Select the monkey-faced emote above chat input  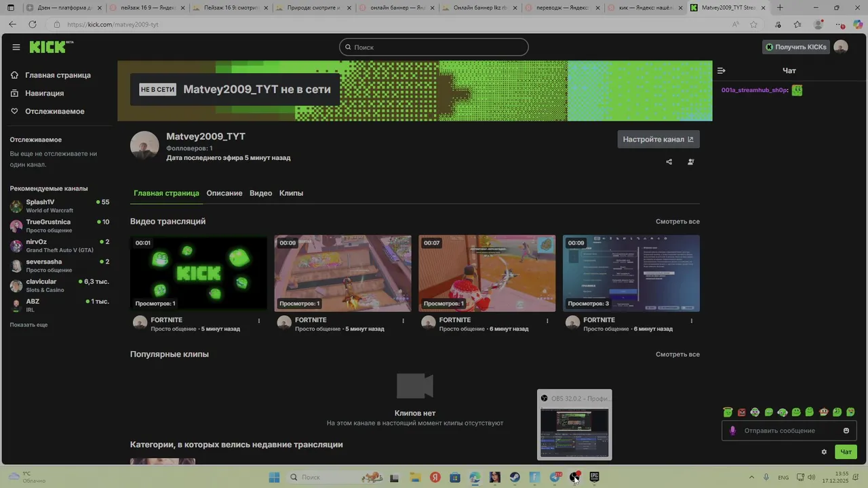pyautogui.click(x=824, y=412)
